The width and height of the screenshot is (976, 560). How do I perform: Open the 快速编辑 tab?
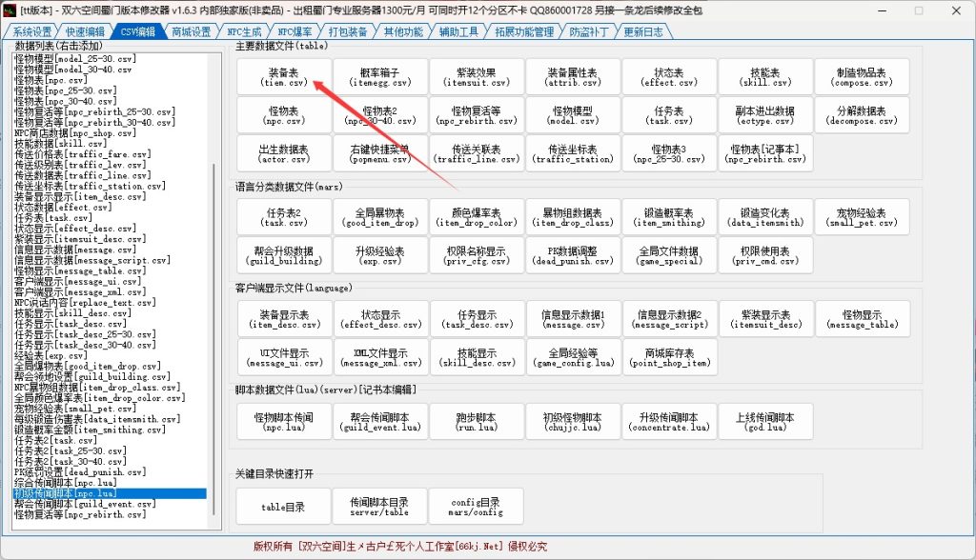pos(85,31)
